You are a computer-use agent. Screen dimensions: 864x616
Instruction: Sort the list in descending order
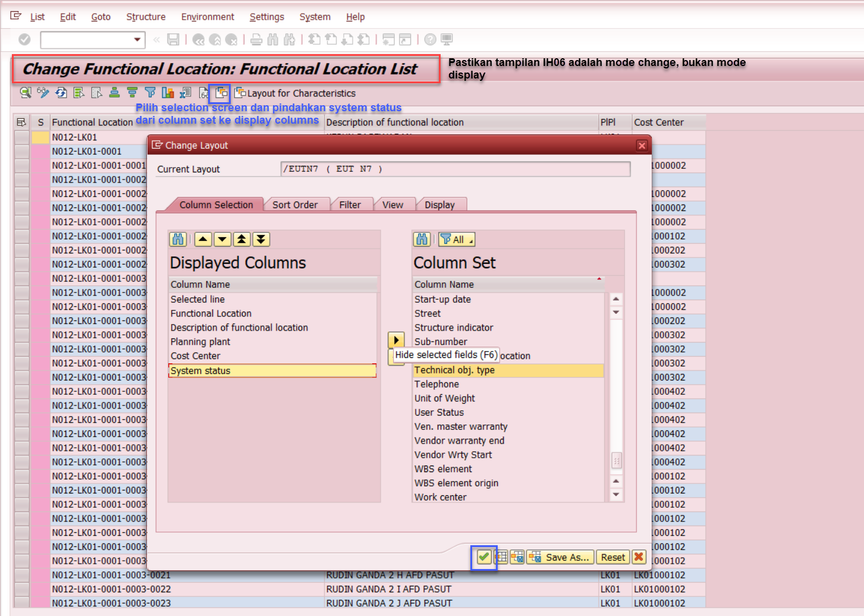tap(131, 93)
